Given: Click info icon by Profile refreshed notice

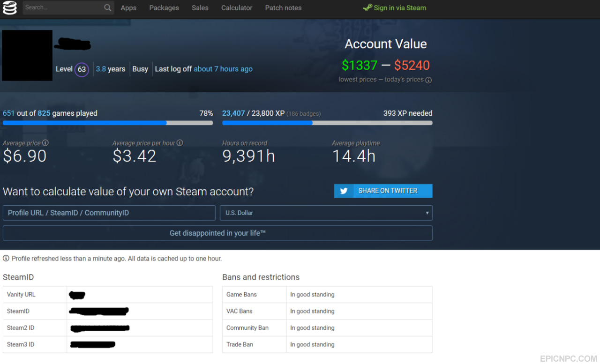Looking at the screenshot, I should coord(6,259).
